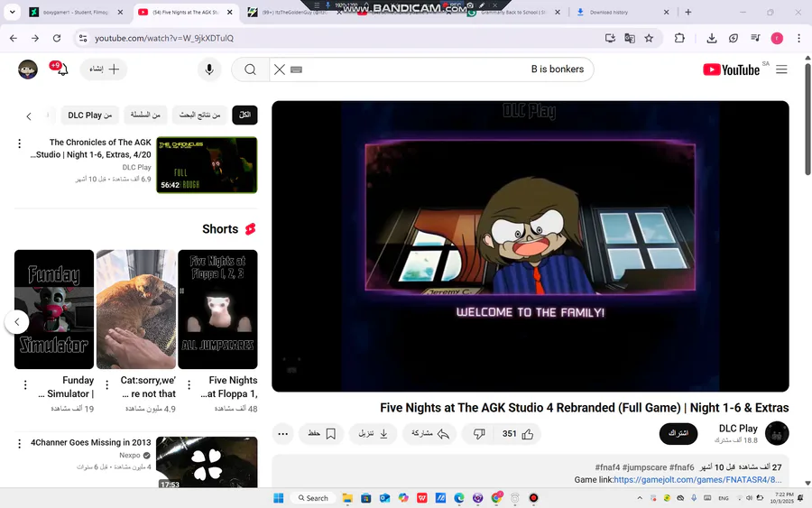Open the cat 'sorry,we're not that' short
812x508 pixels.
point(136,309)
